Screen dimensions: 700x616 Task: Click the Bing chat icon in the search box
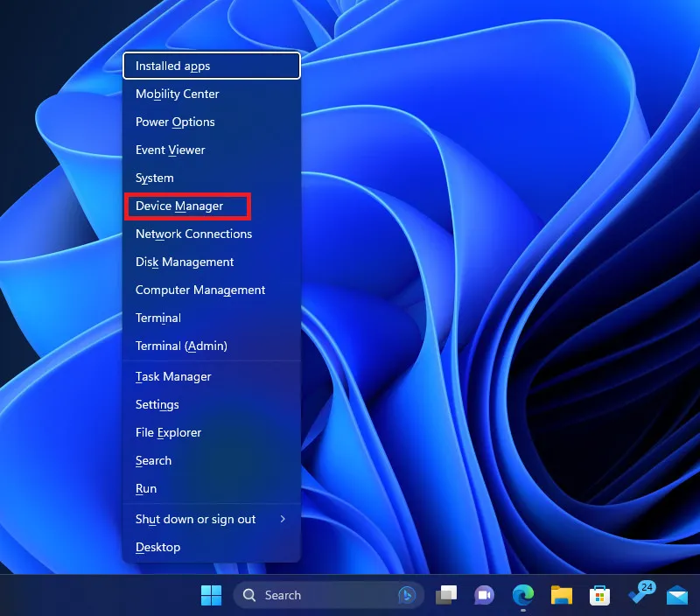tap(407, 595)
